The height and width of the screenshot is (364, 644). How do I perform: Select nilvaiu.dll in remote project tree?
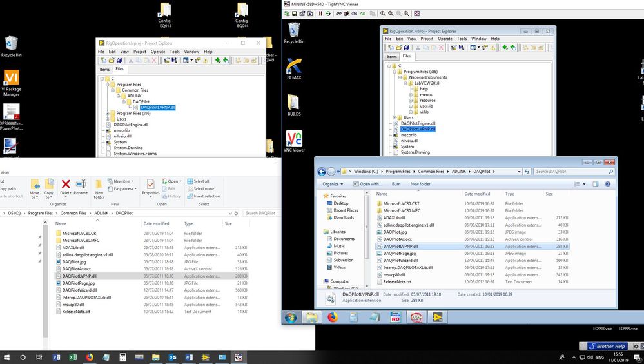pyautogui.click(x=410, y=141)
